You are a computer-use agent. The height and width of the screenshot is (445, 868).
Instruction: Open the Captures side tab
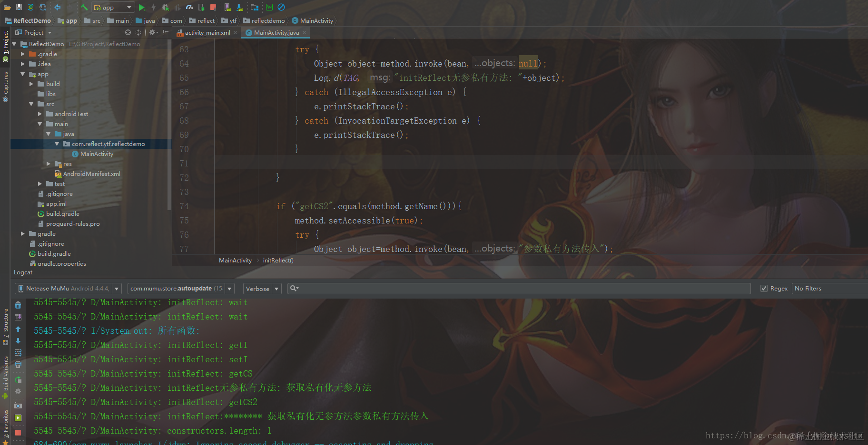click(x=6, y=87)
